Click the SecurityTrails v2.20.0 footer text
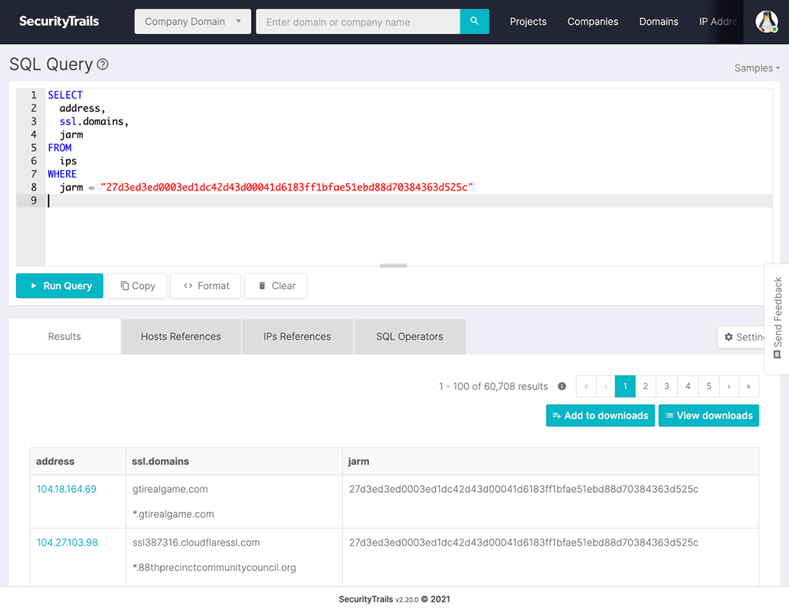789x608 pixels. 394,599
